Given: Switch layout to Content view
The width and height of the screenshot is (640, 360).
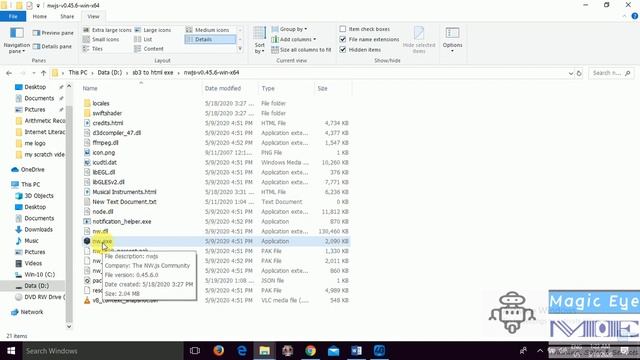Looking at the screenshot, I should coord(149,49).
